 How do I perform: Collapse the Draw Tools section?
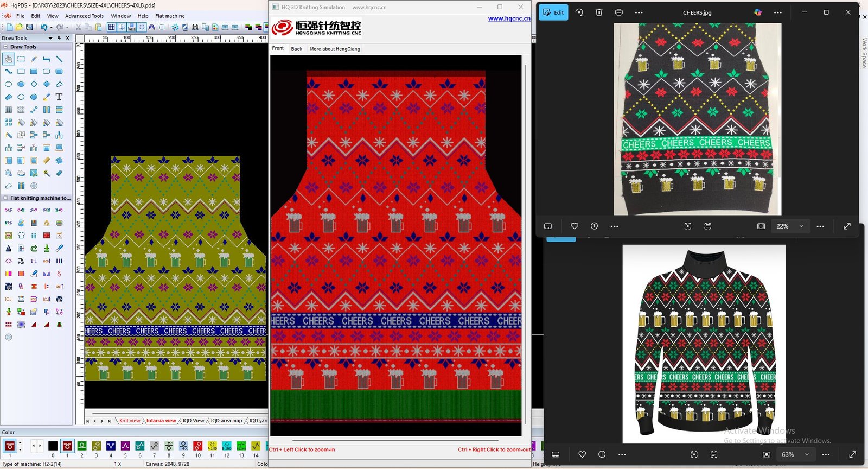6,47
